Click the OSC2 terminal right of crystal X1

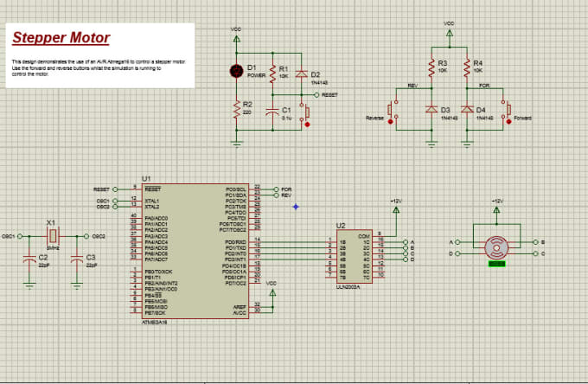86,236
